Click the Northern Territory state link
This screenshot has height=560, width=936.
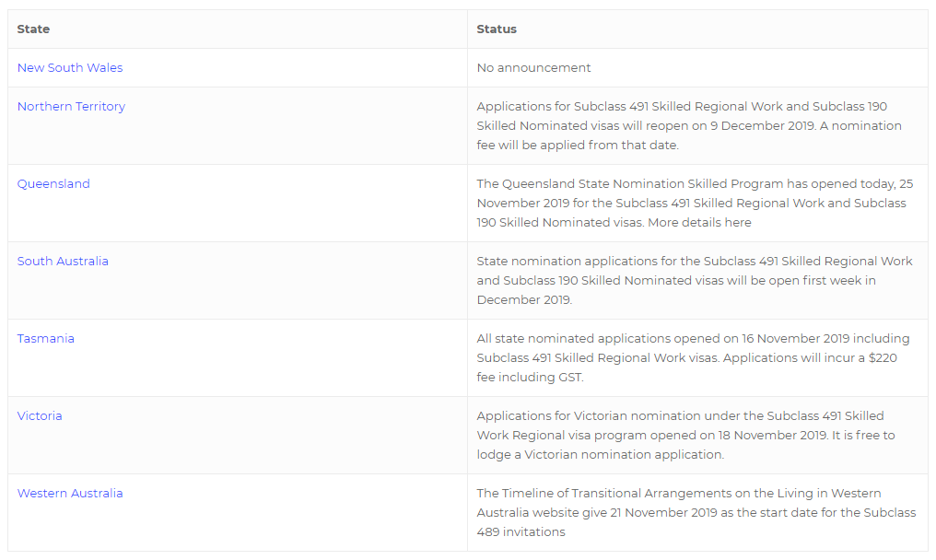point(71,107)
